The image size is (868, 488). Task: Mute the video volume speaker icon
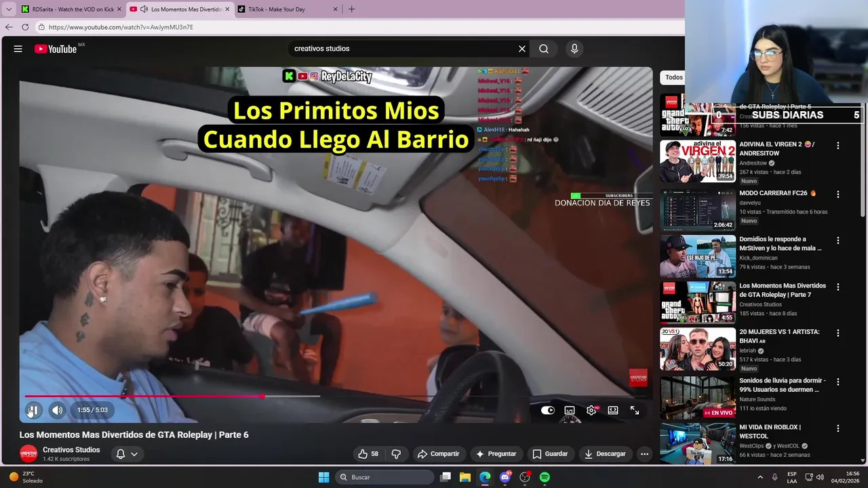(57, 410)
